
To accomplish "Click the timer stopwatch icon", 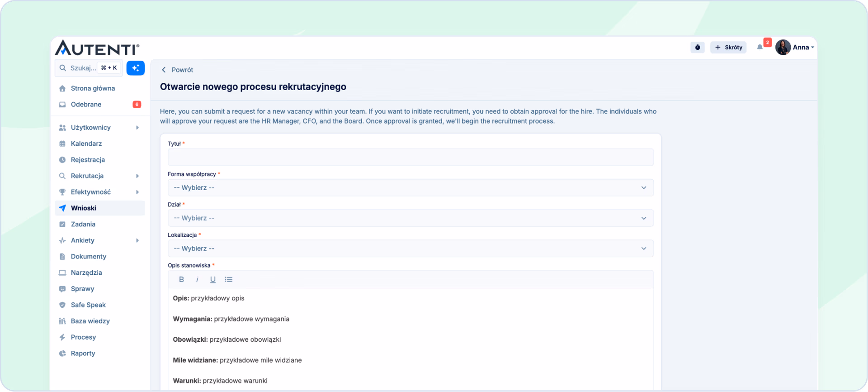I will (x=698, y=47).
